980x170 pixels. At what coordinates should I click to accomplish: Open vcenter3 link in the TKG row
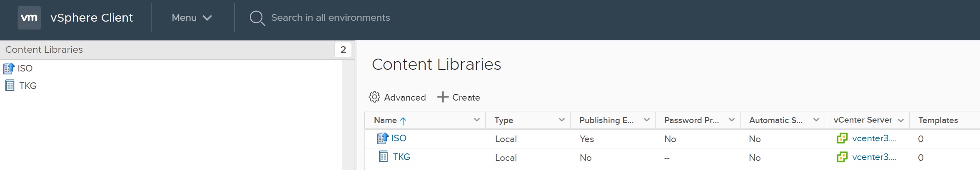pos(874,157)
